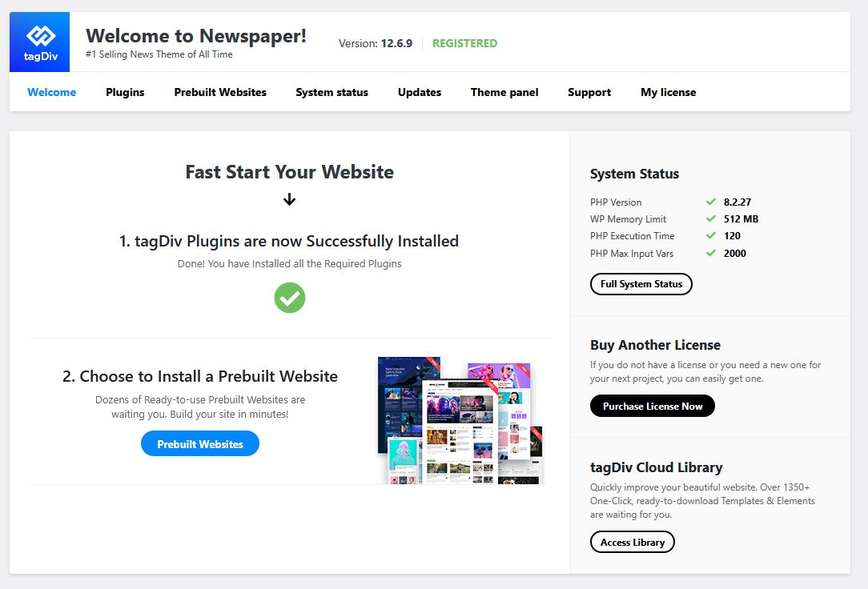The width and height of the screenshot is (868, 589).
Task: Click PHP version value 8.2.27
Action: [x=737, y=202]
